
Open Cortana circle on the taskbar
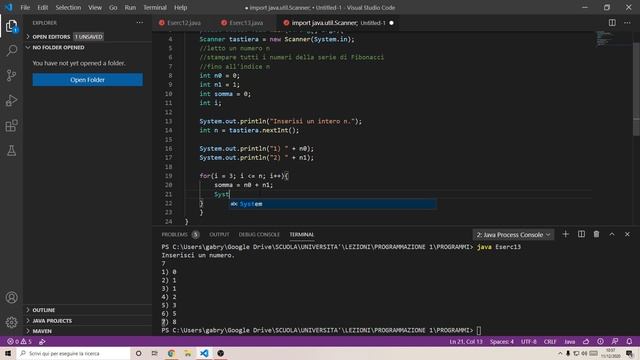coord(138,353)
